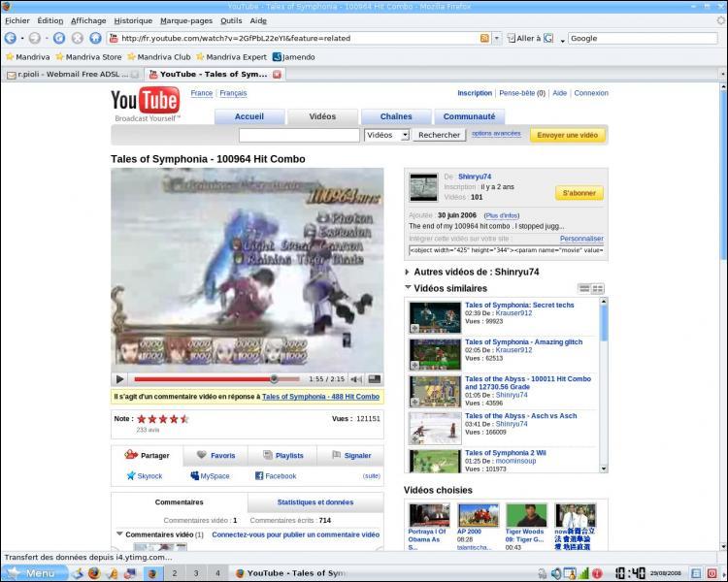
Task: Switch similar videos to grid view icon
Action: [598, 289]
